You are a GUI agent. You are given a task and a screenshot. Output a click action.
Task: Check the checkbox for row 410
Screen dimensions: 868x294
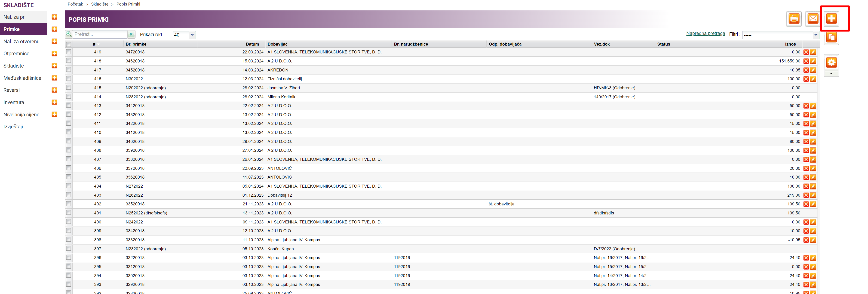(x=69, y=132)
